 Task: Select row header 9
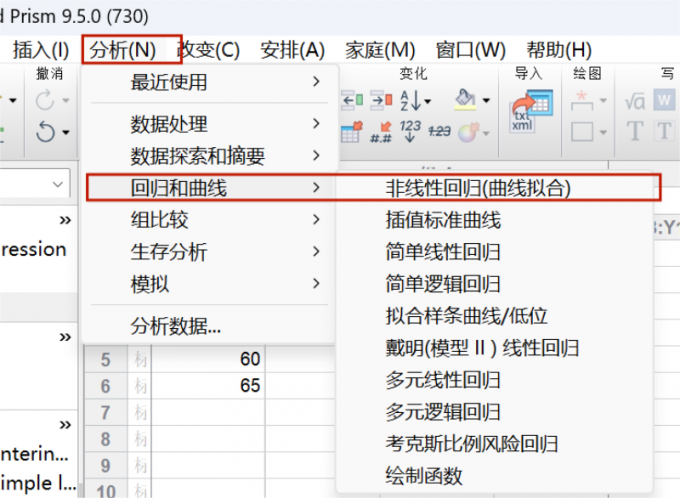pyautogui.click(x=106, y=465)
